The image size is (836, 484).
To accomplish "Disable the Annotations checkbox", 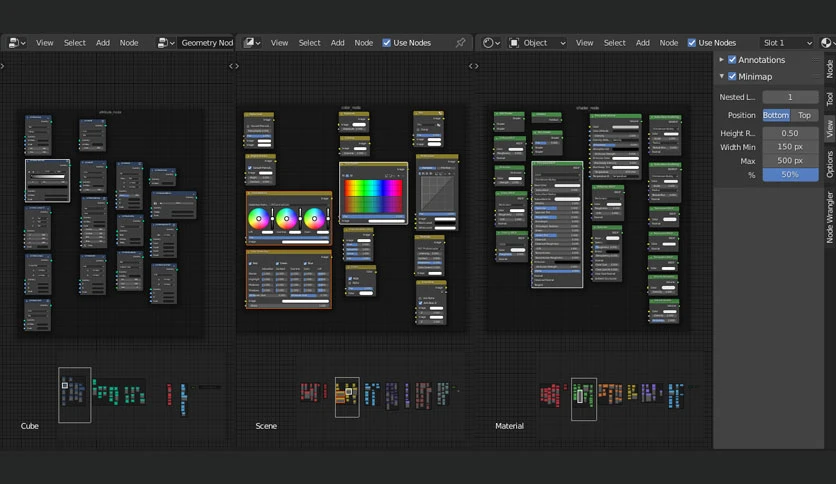I will click(x=732, y=60).
